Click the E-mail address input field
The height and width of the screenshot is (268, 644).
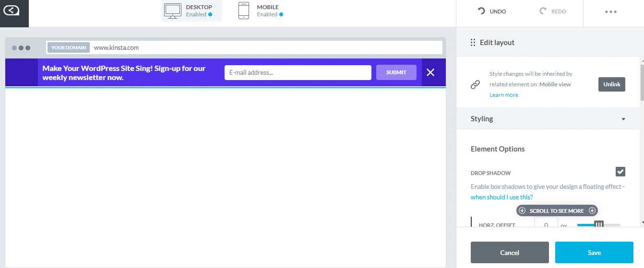tap(298, 72)
